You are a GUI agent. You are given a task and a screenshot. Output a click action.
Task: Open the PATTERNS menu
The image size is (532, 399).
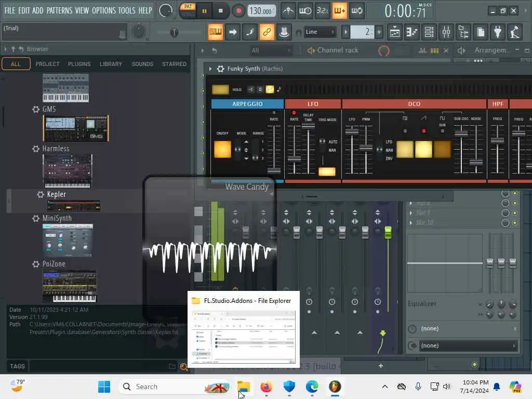59,10
